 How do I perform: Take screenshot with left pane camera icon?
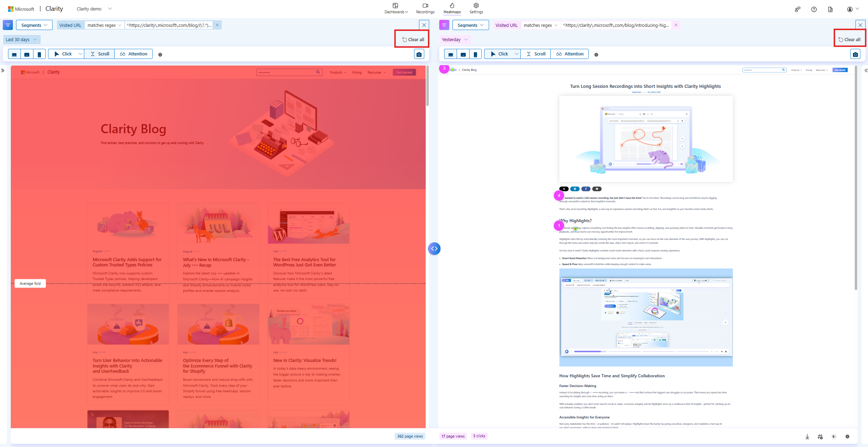(419, 54)
